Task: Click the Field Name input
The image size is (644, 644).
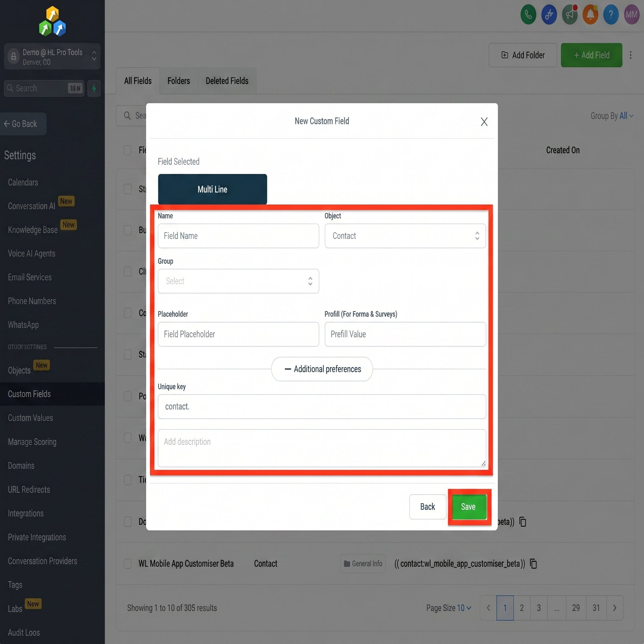Action: click(238, 236)
